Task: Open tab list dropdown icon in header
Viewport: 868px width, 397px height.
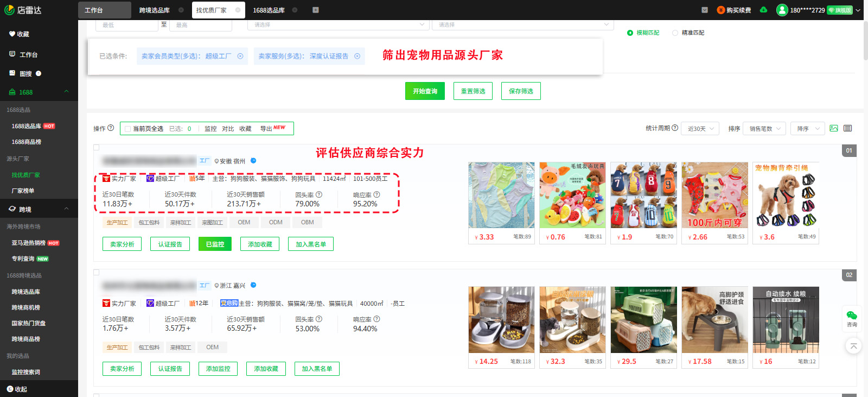Action: (704, 10)
